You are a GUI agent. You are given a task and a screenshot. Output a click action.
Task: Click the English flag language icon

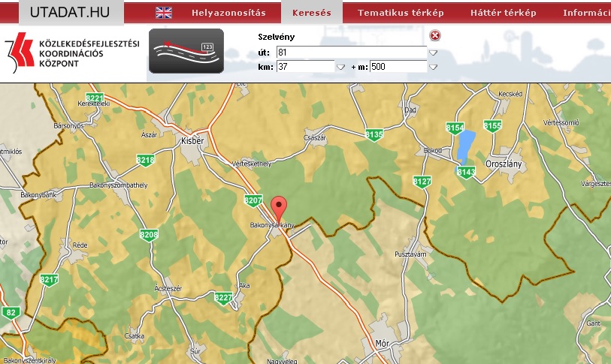click(163, 13)
